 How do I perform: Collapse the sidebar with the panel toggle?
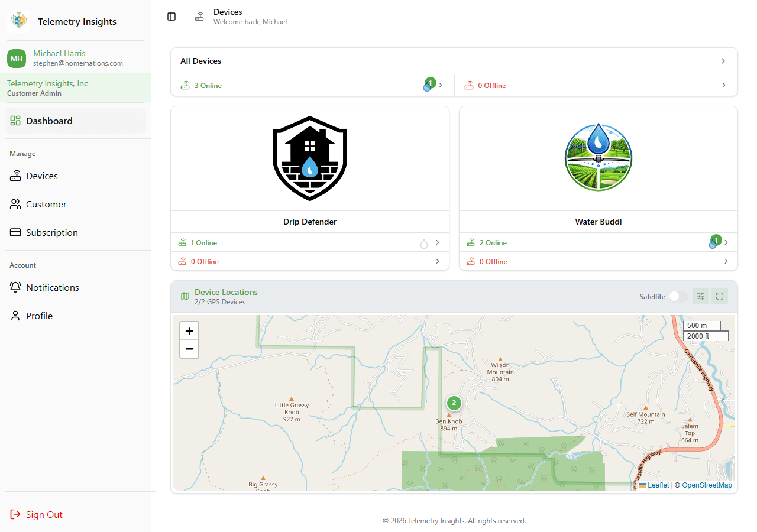tap(171, 16)
